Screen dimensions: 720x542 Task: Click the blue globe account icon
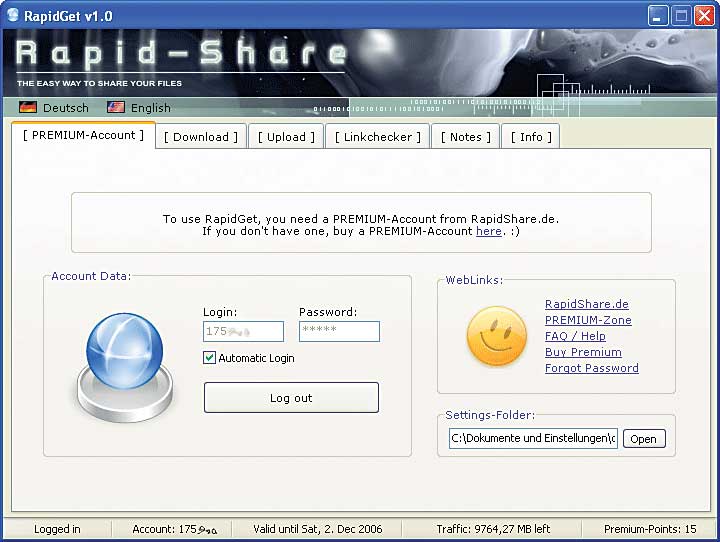point(125,367)
